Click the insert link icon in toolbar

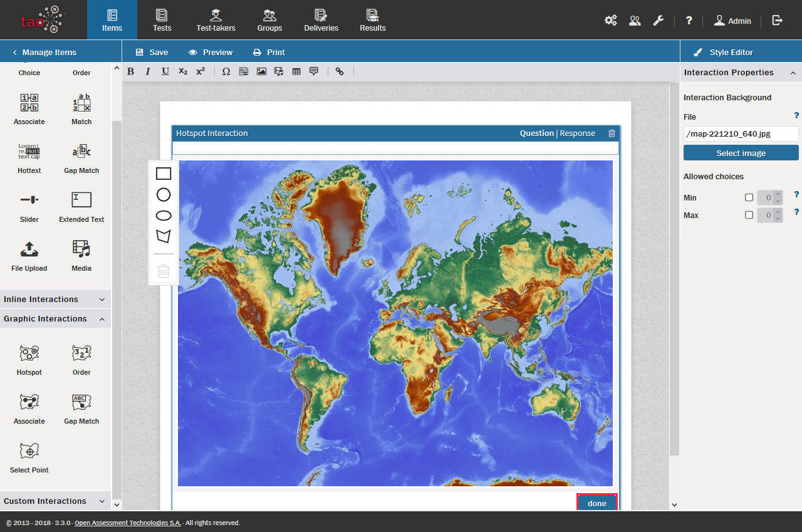[340, 71]
